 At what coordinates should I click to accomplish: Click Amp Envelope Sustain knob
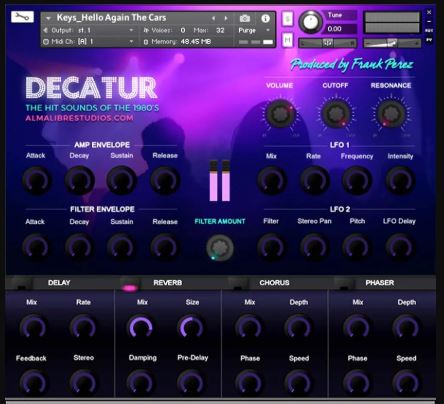point(122,180)
